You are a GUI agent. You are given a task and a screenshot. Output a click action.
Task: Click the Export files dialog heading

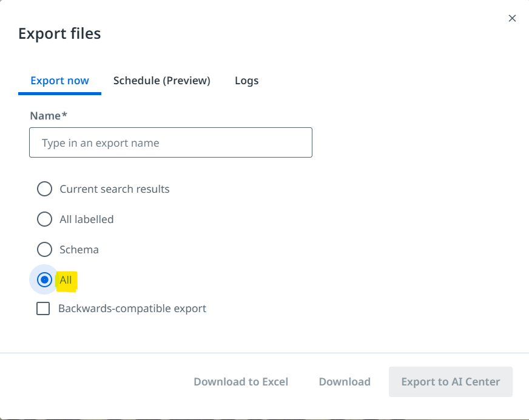coord(59,33)
